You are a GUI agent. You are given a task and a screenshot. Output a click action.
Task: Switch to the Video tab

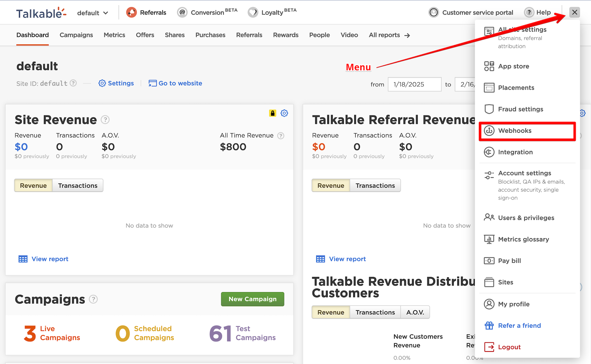(x=349, y=35)
